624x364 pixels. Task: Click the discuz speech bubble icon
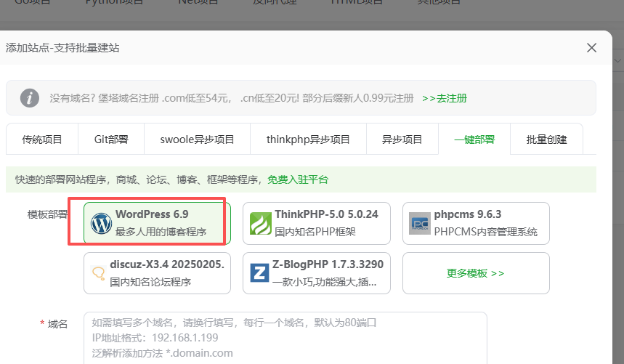(98, 273)
